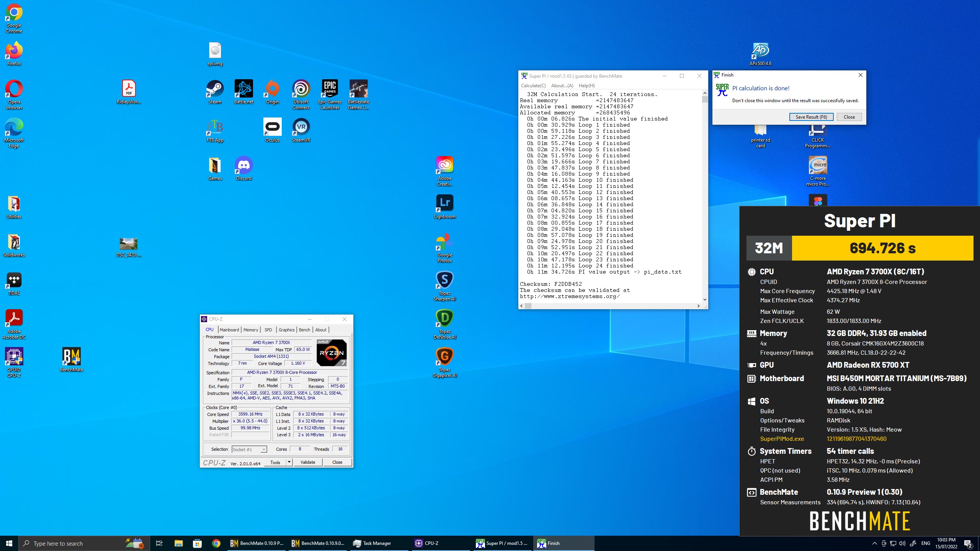The height and width of the screenshot is (551, 980).
Task: Select the Microsoft Edge desktop icon
Action: click(14, 133)
